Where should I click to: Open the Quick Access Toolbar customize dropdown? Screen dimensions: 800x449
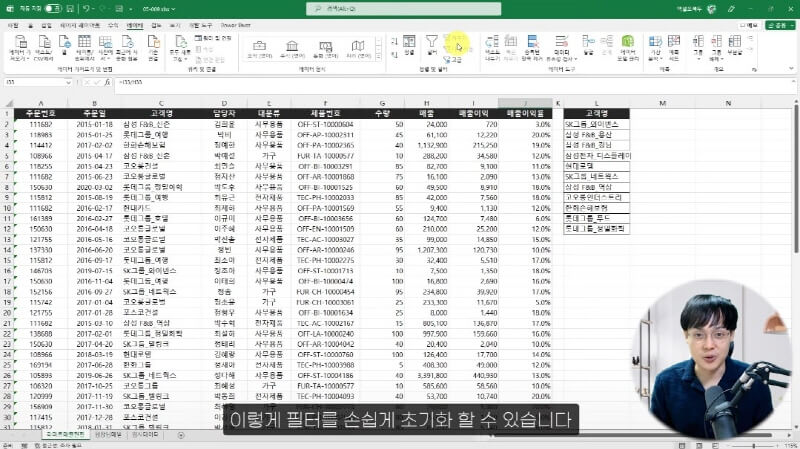point(131,9)
